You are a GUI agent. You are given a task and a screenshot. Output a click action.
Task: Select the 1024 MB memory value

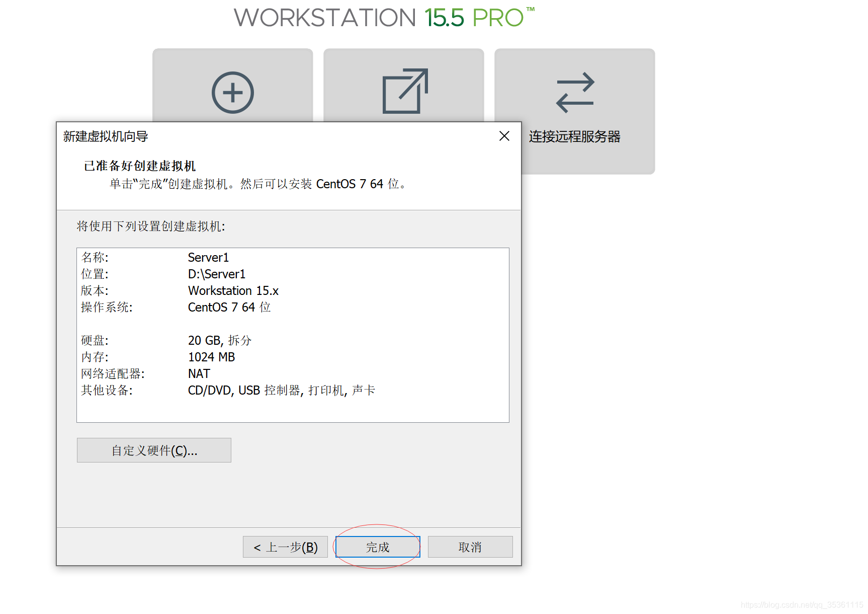click(211, 357)
